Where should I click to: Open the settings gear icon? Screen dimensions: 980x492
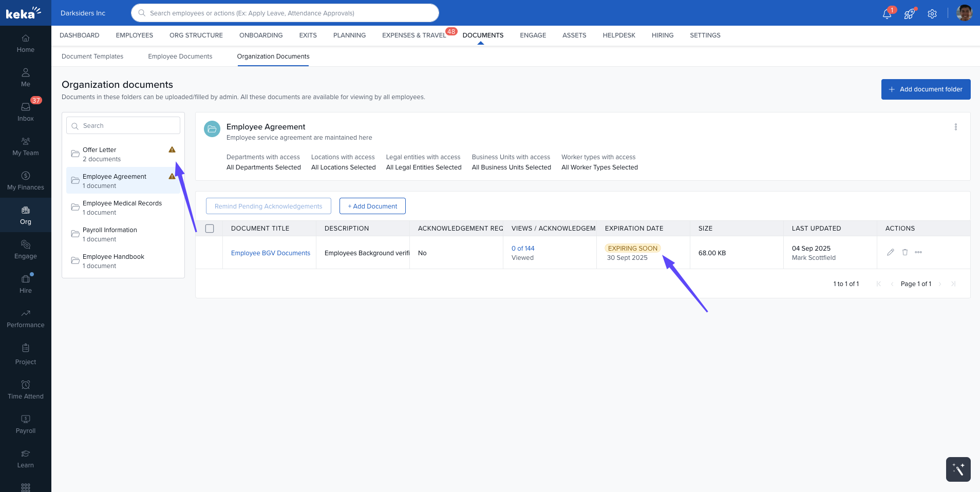[932, 13]
